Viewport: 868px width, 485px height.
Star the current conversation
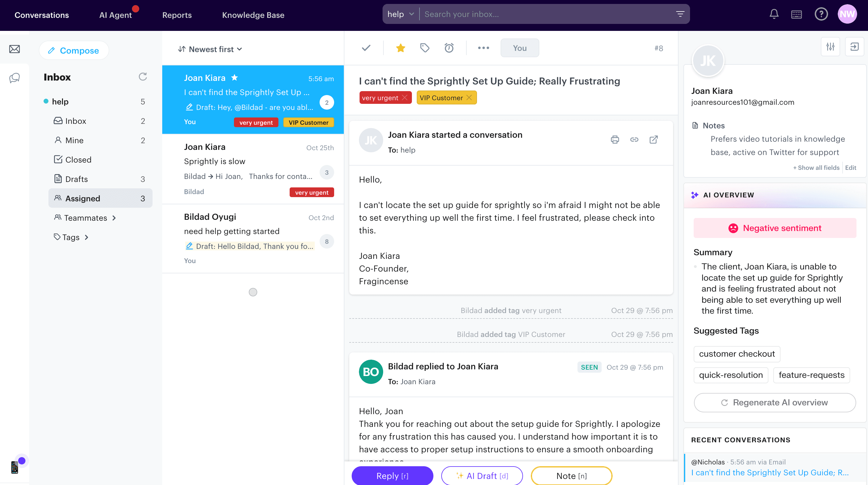(x=400, y=48)
